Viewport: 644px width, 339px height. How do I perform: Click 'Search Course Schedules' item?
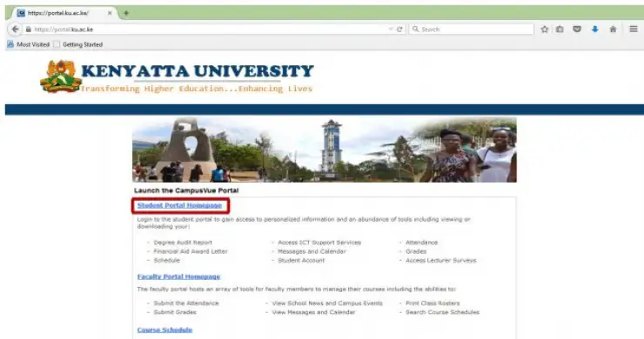(442, 312)
